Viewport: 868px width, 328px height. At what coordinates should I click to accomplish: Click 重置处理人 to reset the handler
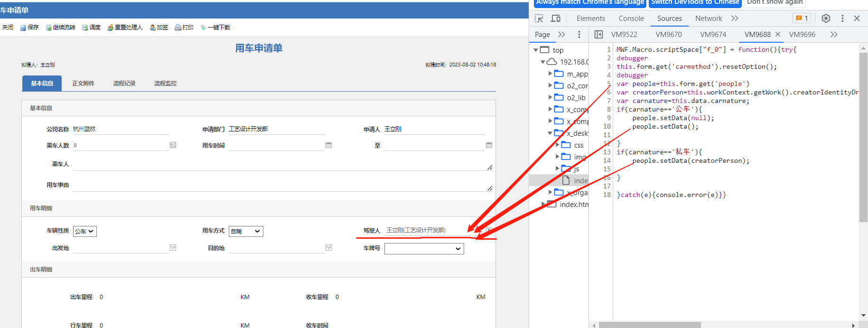pyautogui.click(x=125, y=28)
